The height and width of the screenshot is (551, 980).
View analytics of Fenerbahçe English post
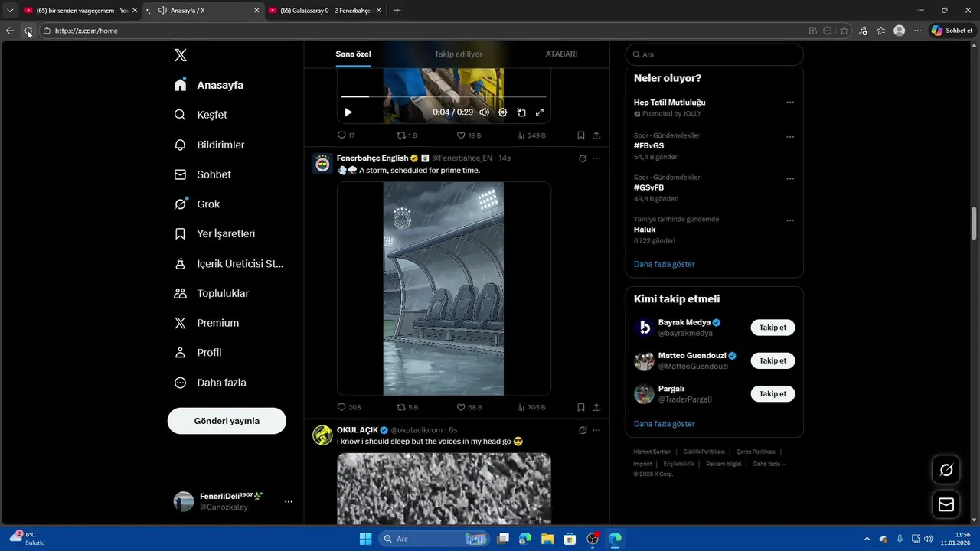531,408
